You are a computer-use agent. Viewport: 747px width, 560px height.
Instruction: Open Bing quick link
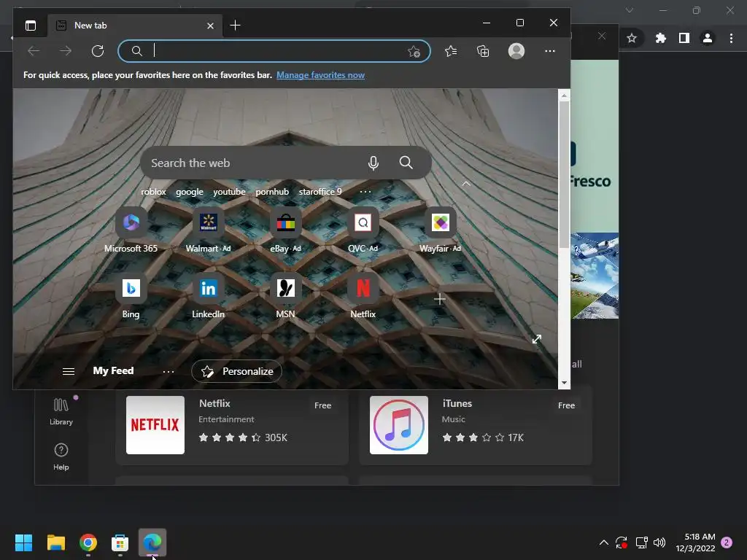tap(131, 297)
